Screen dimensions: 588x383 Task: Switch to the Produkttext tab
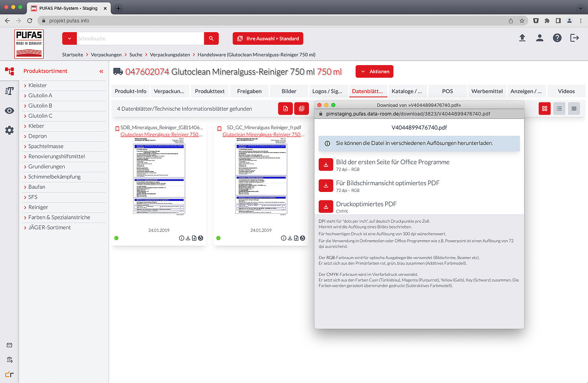(210, 91)
